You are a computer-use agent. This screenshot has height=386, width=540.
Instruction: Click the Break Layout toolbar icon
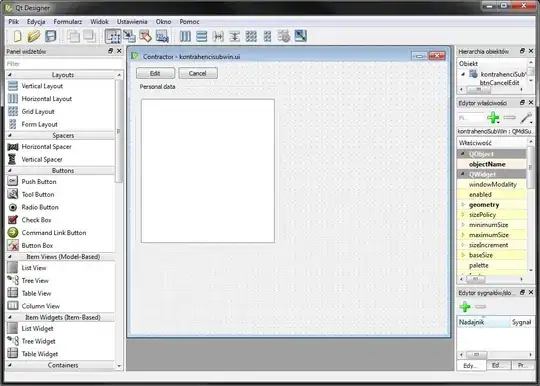click(x=284, y=36)
